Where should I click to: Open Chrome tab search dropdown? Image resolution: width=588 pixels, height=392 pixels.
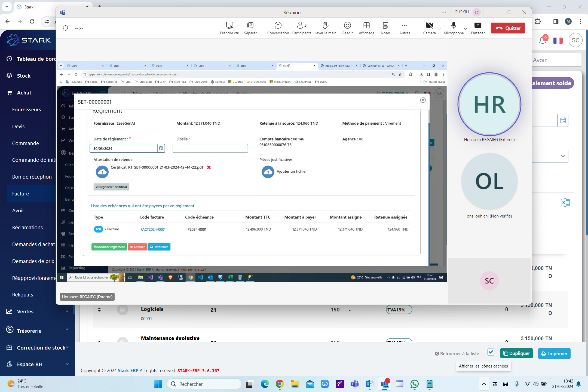click(7, 7)
